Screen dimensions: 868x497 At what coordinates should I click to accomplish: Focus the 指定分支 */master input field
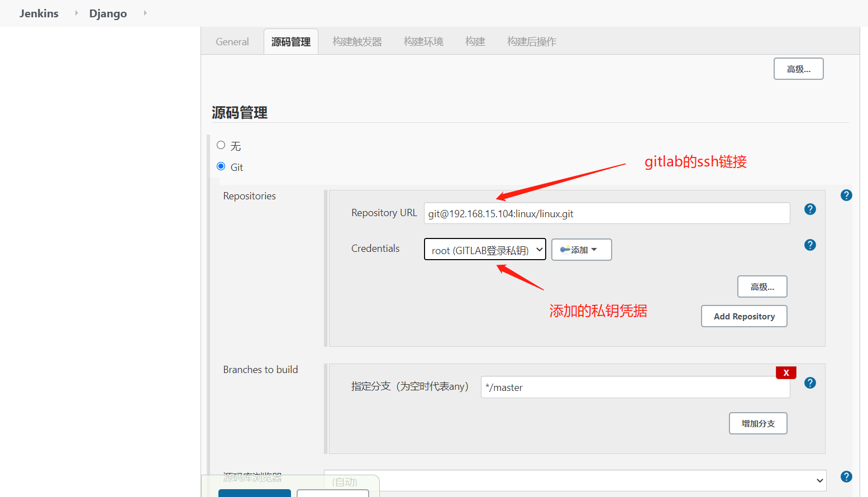point(636,387)
